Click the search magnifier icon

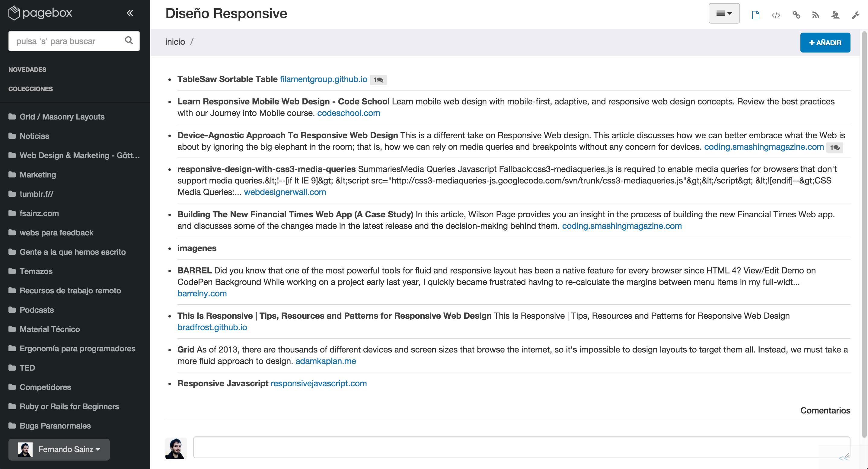129,40
